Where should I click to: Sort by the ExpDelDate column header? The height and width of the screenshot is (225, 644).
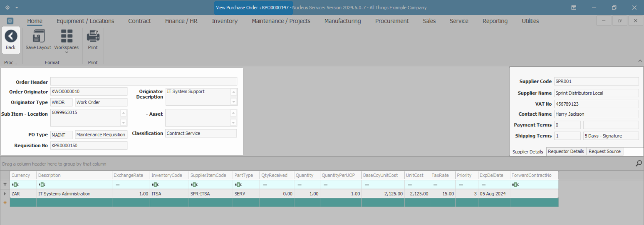tap(494, 175)
